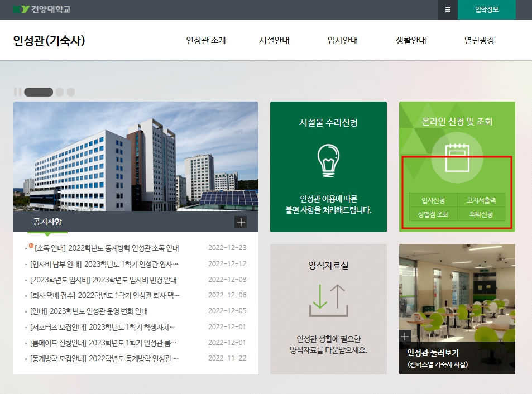Image resolution: width=532 pixels, height=394 pixels.
Task: Click the plus icon beside 공지사항
Action: click(x=241, y=222)
